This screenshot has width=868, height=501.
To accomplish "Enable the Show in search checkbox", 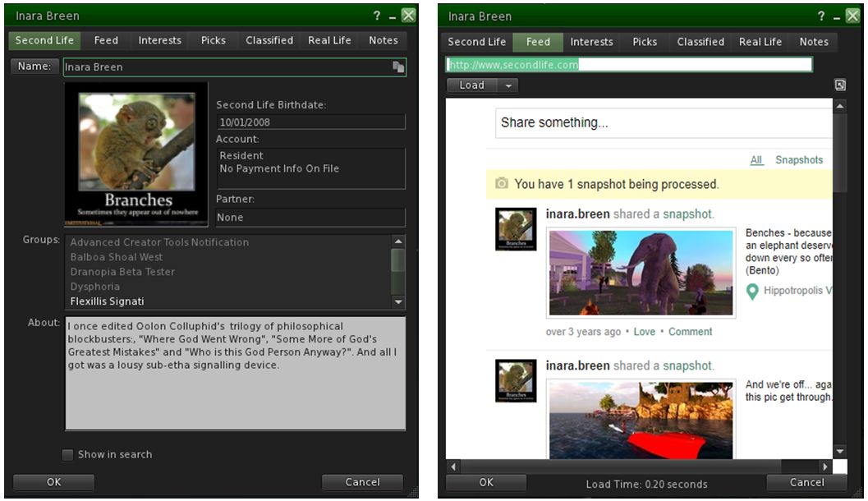I will (x=68, y=455).
